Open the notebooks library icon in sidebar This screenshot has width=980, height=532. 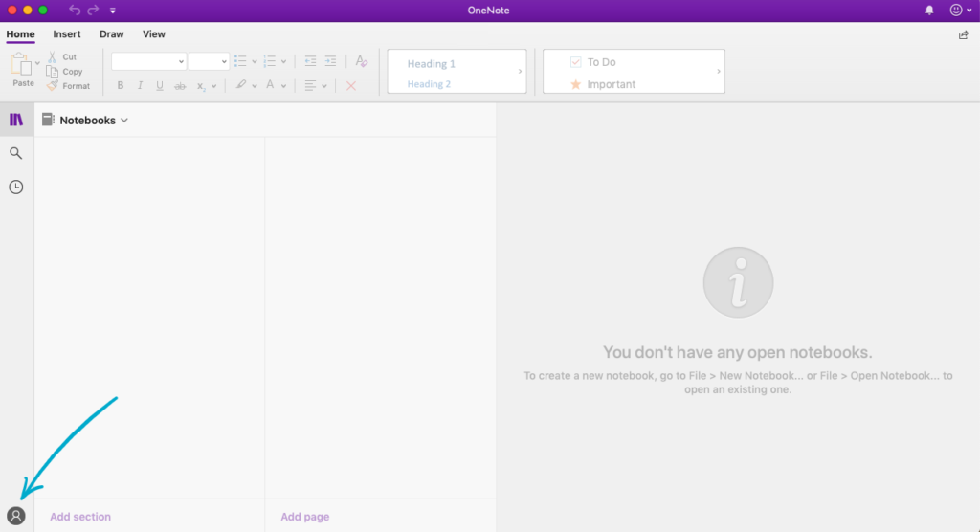[15, 120]
